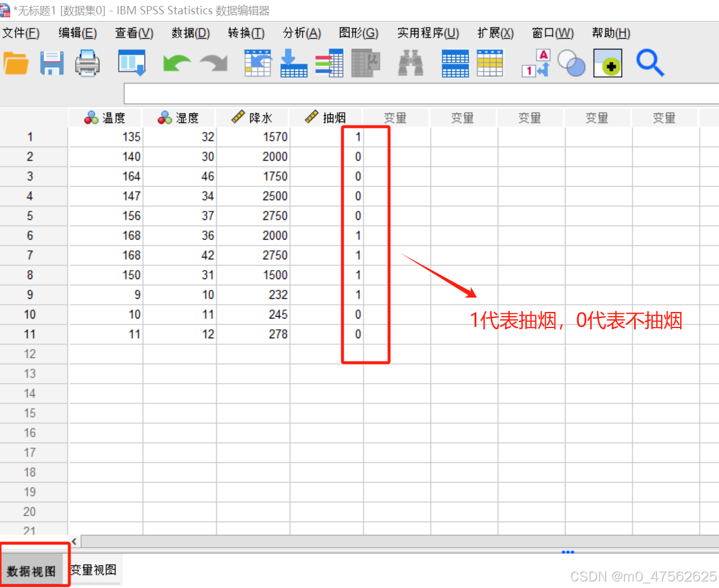Click the 抽烟 cell in row 11
This screenshot has height=588, width=719.
326,334
